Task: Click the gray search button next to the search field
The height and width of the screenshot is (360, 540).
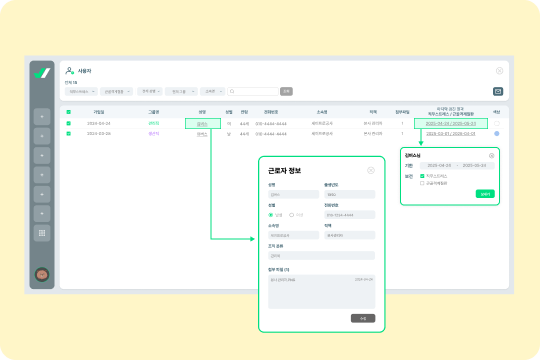Action: (286, 91)
